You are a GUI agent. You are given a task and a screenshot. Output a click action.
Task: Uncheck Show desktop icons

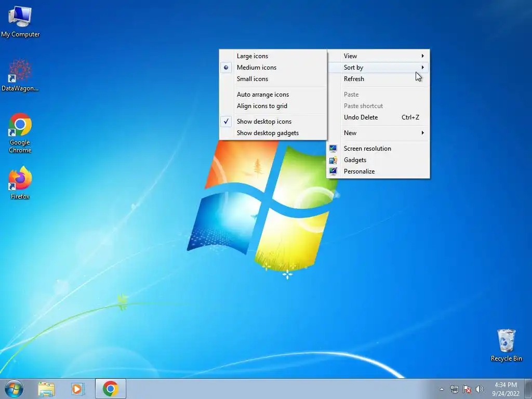coord(273,122)
